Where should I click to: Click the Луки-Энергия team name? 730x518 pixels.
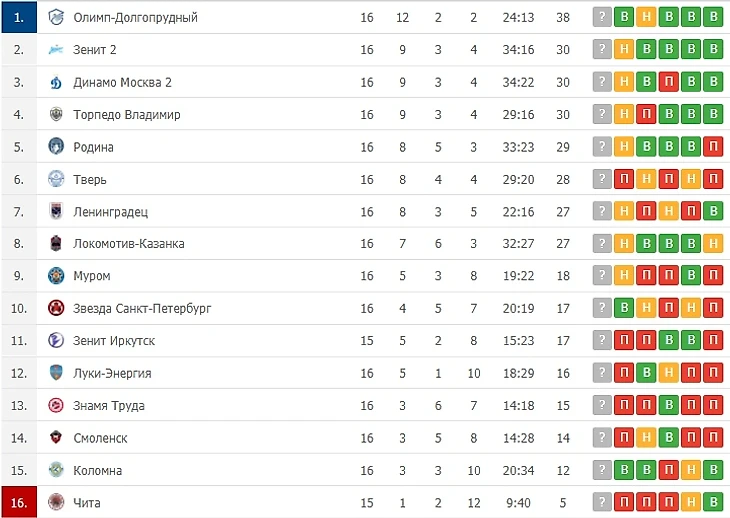[112, 373]
